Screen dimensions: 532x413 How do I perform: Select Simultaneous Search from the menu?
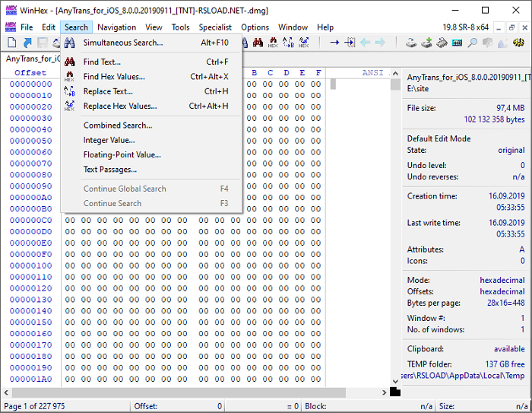[122, 43]
